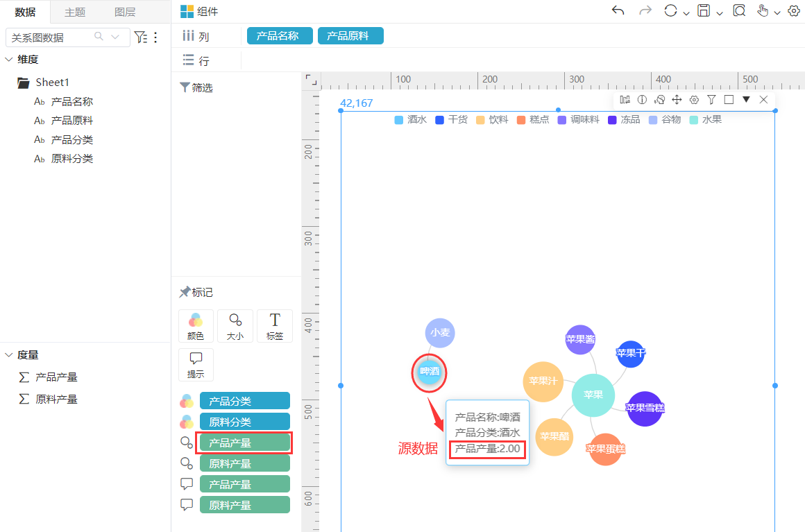Open the hand mode dropdown arrow
The width and height of the screenshot is (805, 532).
pos(777,12)
